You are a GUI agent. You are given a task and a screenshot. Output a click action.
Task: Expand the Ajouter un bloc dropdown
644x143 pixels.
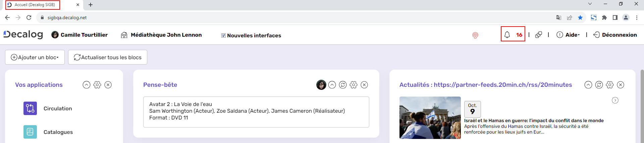coord(35,57)
